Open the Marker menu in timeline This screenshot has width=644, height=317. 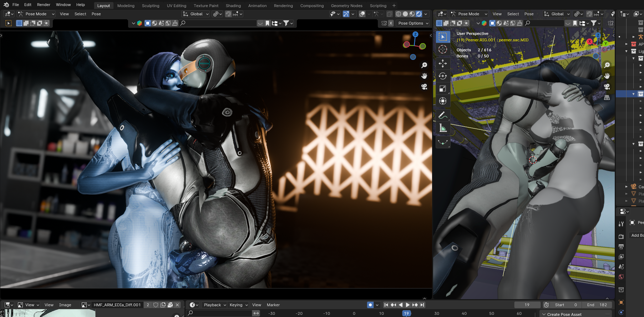(x=273, y=305)
